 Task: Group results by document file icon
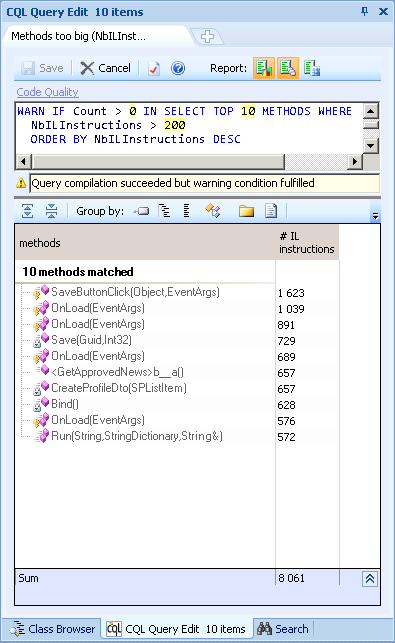(x=271, y=211)
